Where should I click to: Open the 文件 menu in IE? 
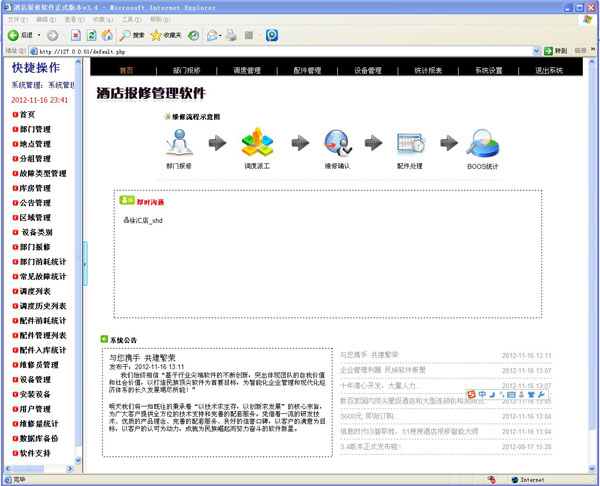[x=17, y=20]
